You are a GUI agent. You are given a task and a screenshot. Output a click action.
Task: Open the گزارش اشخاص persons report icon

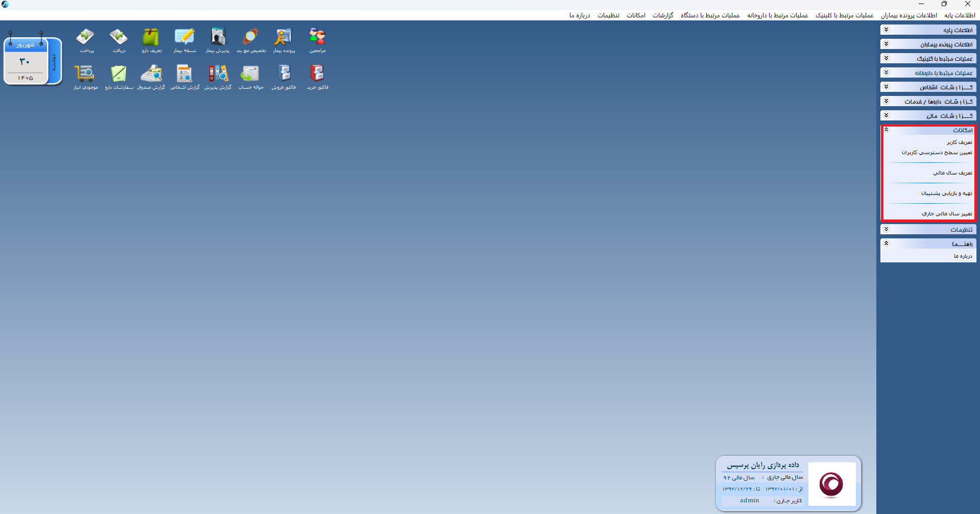click(x=184, y=77)
